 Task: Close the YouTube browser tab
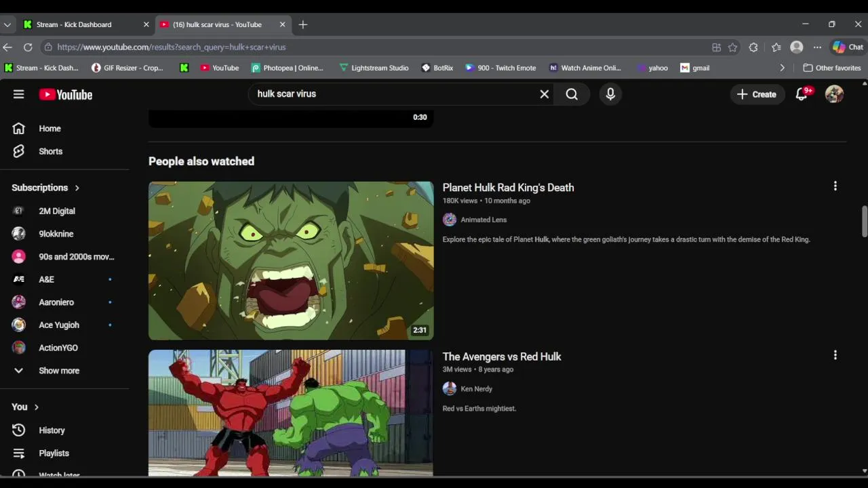(282, 24)
